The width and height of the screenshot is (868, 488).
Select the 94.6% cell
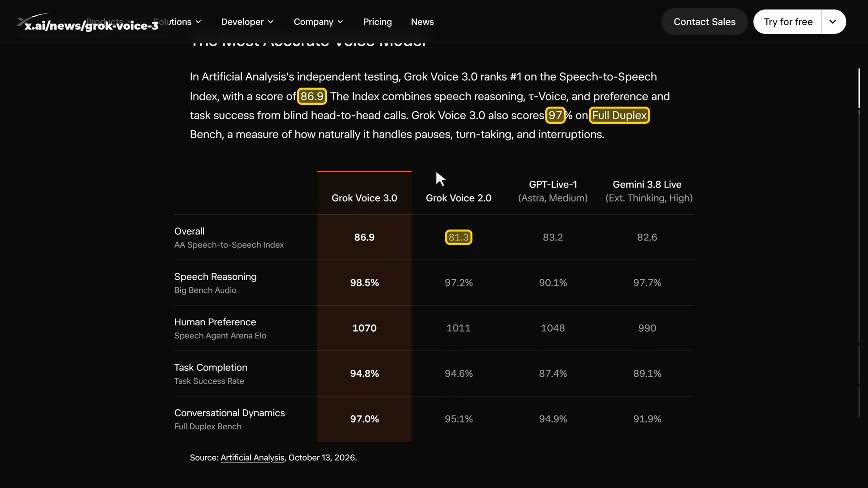[x=458, y=374]
